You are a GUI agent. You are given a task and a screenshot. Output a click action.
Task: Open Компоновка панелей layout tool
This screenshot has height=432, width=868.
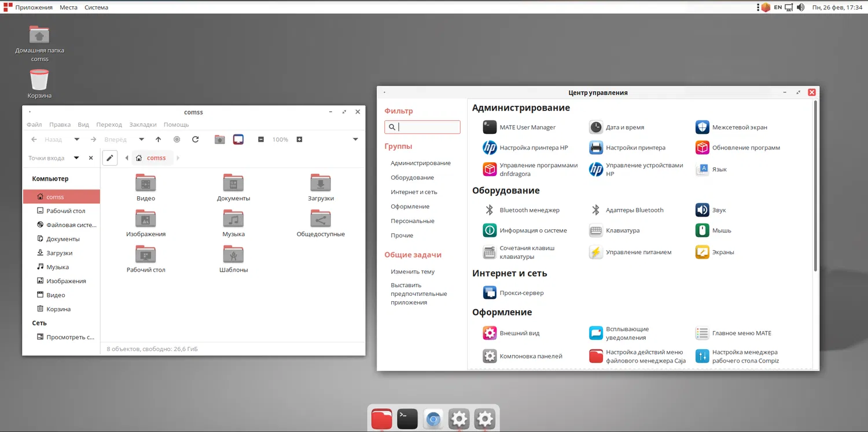[523, 356]
